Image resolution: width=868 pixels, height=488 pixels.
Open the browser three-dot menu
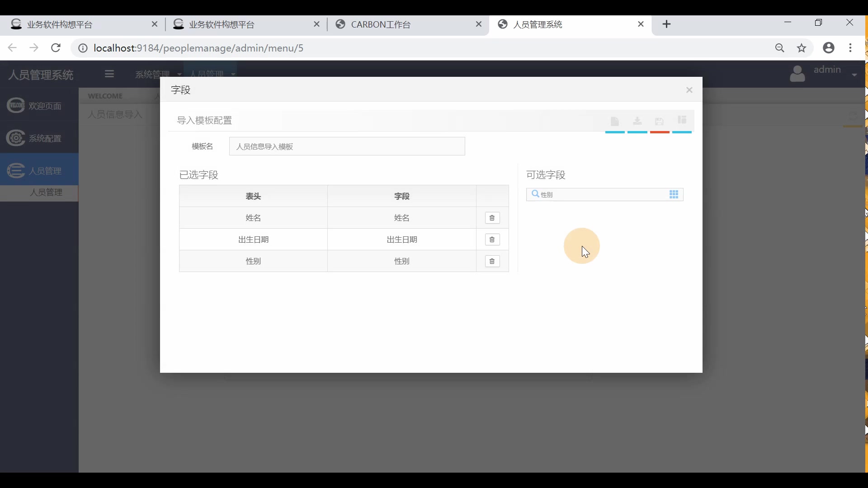pos(850,48)
